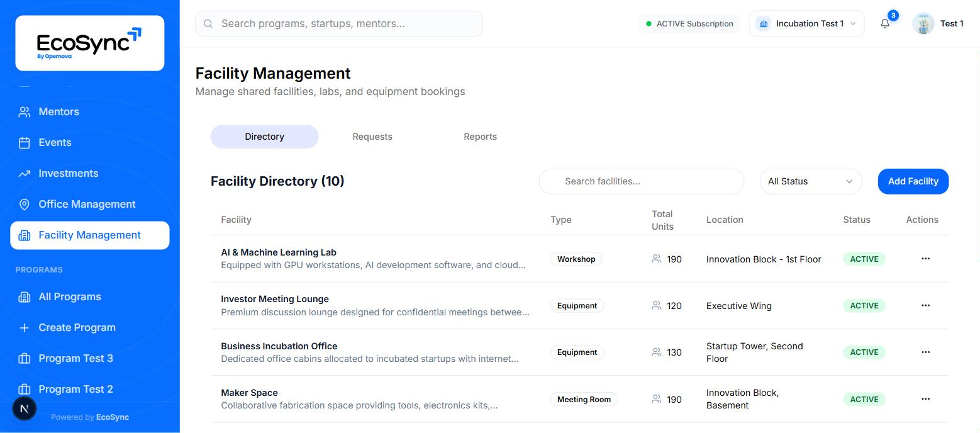Click the briefcase icon for Program Test 3

(25, 359)
